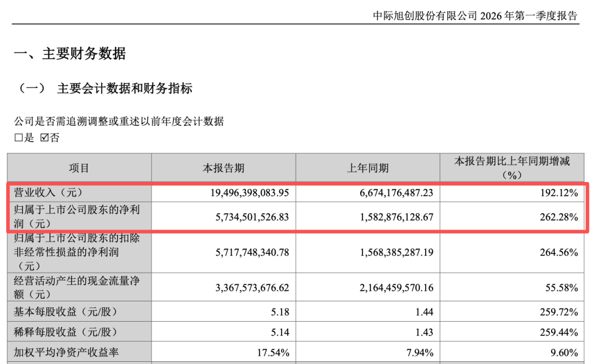
Task: Select the header text 中际旭创股份有限公司 2026 年第一季度报告
Action: pyautogui.click(x=475, y=15)
